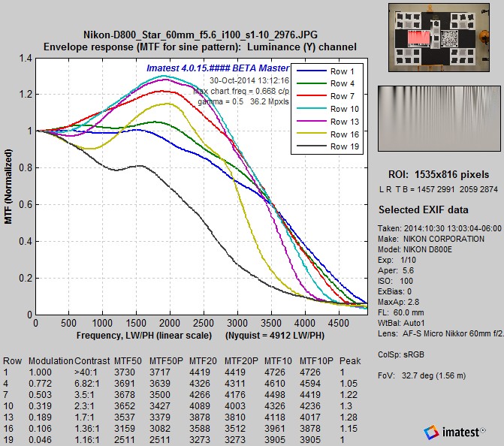Click the 1.16:1 contrast value
504x446 pixels.
87,439
